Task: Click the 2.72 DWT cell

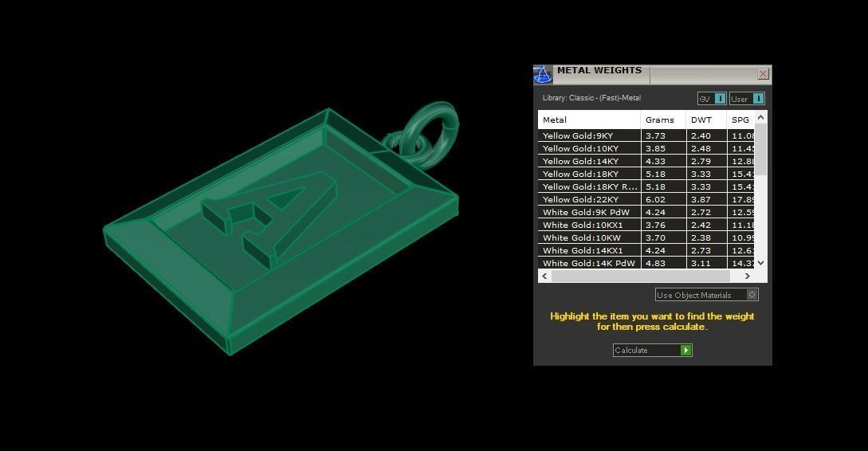Action: [706, 212]
